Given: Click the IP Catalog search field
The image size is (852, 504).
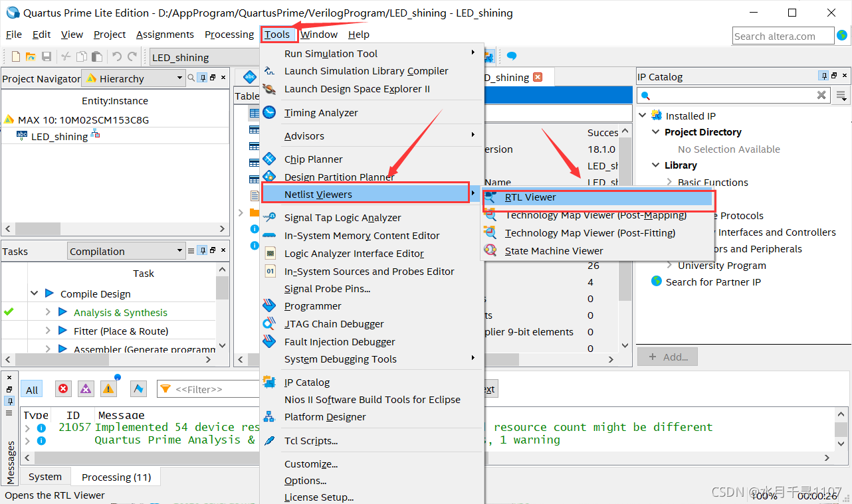Looking at the screenshot, I should tap(734, 96).
